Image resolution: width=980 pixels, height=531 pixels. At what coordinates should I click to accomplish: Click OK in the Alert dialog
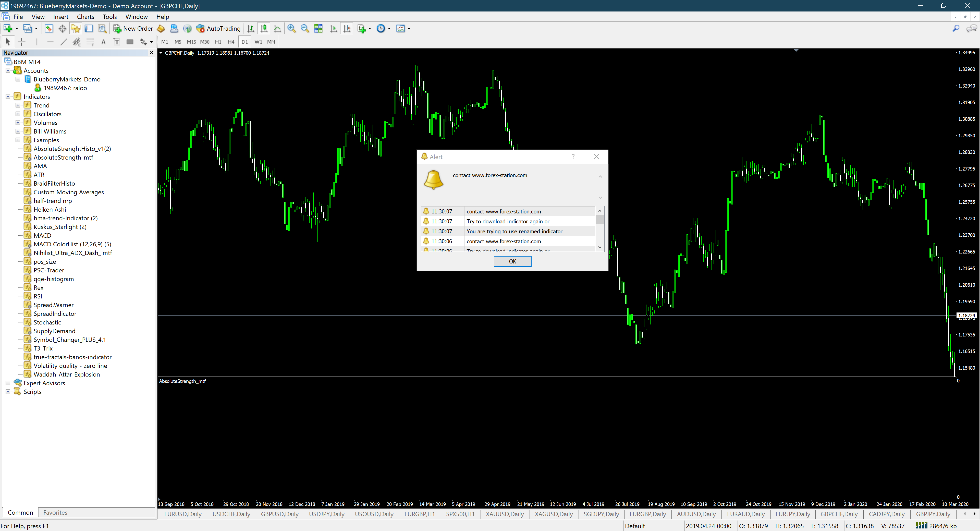pyautogui.click(x=512, y=261)
